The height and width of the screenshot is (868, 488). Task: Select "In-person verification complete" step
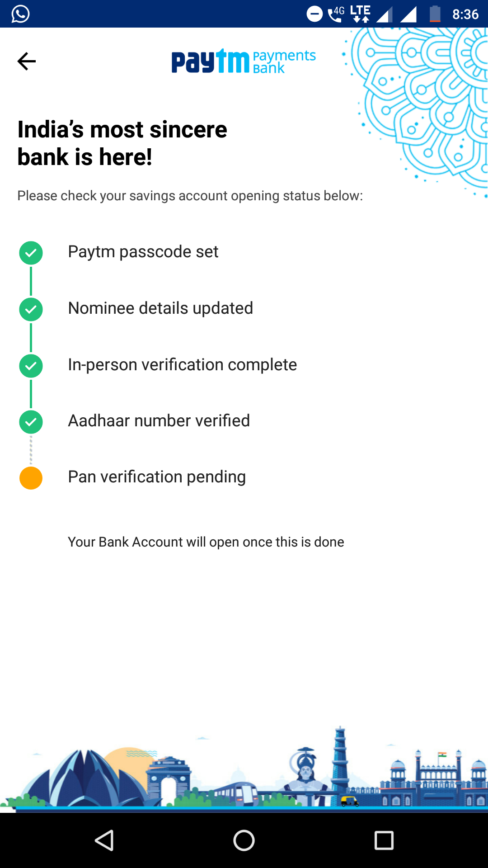click(x=182, y=365)
